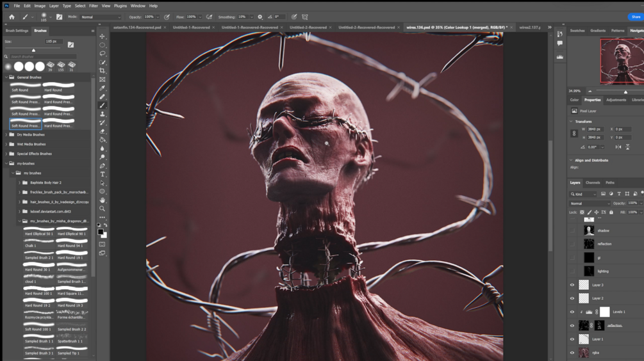
Task: Hide Layer 3 visibility eye
Action: [x=572, y=285]
